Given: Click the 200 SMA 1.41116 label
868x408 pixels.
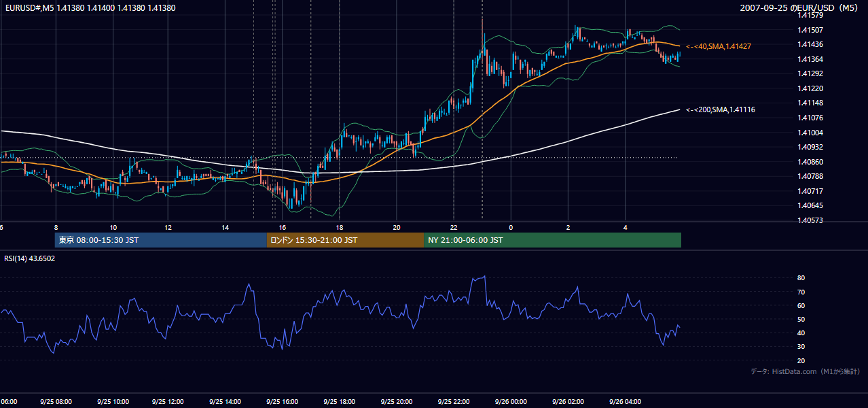Looking at the screenshot, I should point(721,109).
